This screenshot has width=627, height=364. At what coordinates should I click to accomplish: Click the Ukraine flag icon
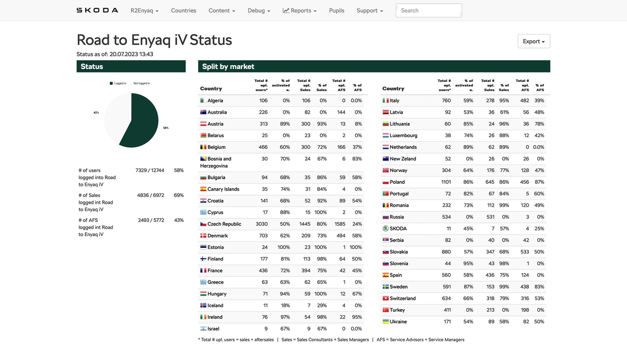(386, 321)
